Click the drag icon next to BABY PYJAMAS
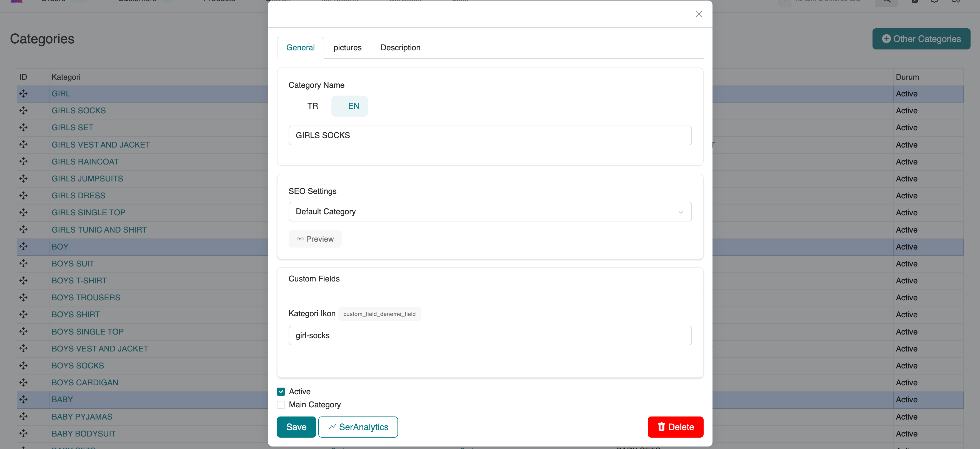The height and width of the screenshot is (449, 980). click(x=24, y=416)
